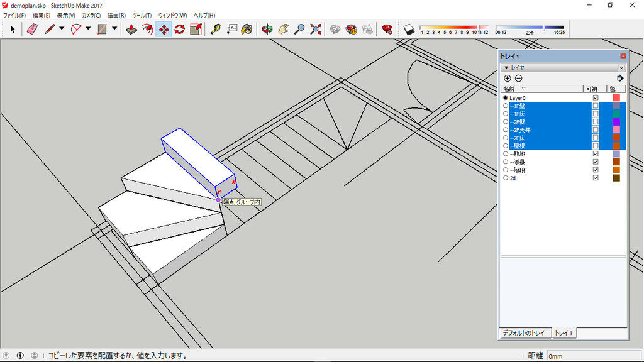Open the Extension Warehouse icon
The height and width of the screenshot is (362, 644).
(x=351, y=29)
